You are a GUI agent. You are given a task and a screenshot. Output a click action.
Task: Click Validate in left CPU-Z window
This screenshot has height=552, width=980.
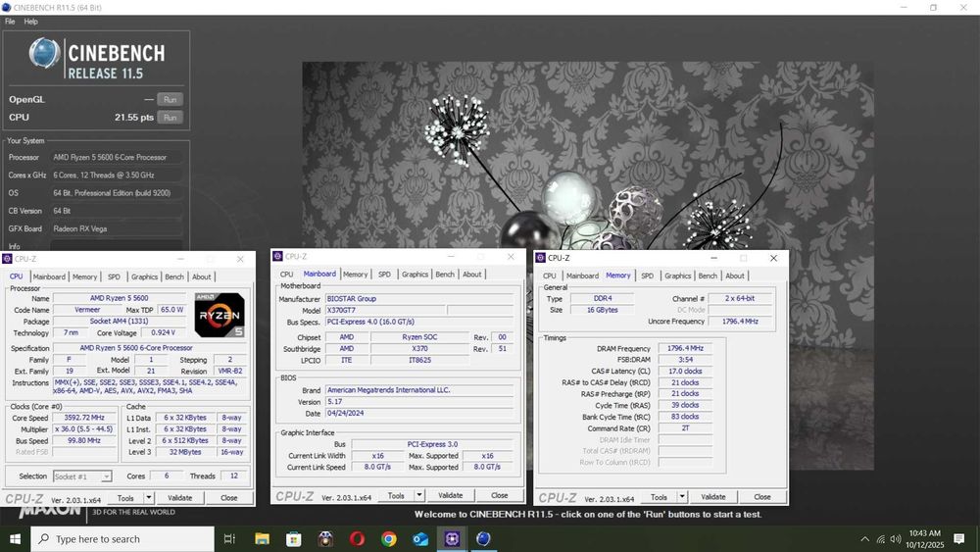coord(179,498)
